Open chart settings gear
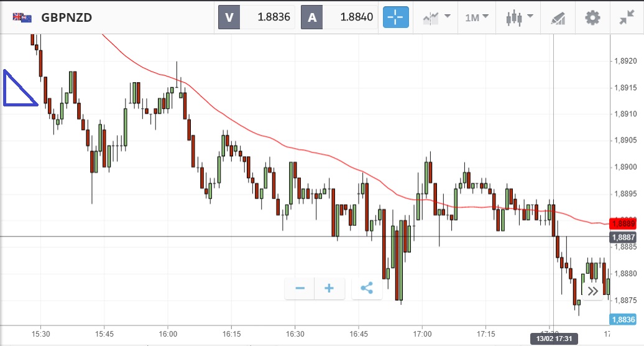Screen dimensions: 644x346 [x=592, y=17]
